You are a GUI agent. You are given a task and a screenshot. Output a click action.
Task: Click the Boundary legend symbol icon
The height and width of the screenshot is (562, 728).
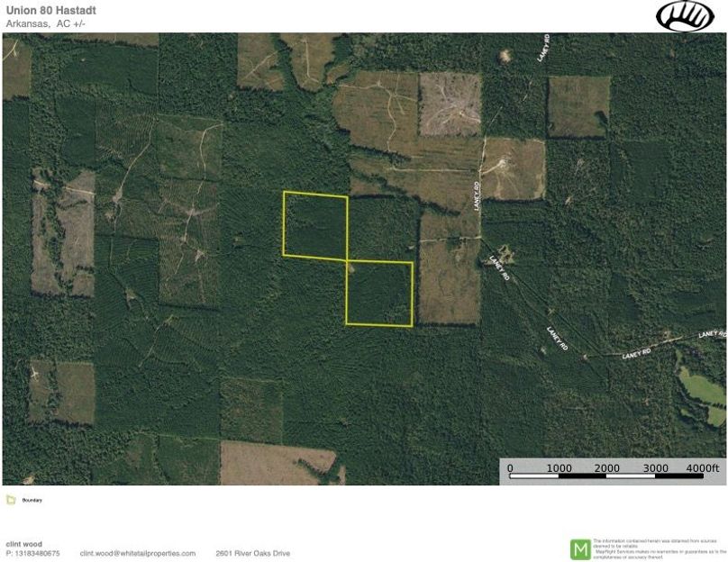coord(10,500)
